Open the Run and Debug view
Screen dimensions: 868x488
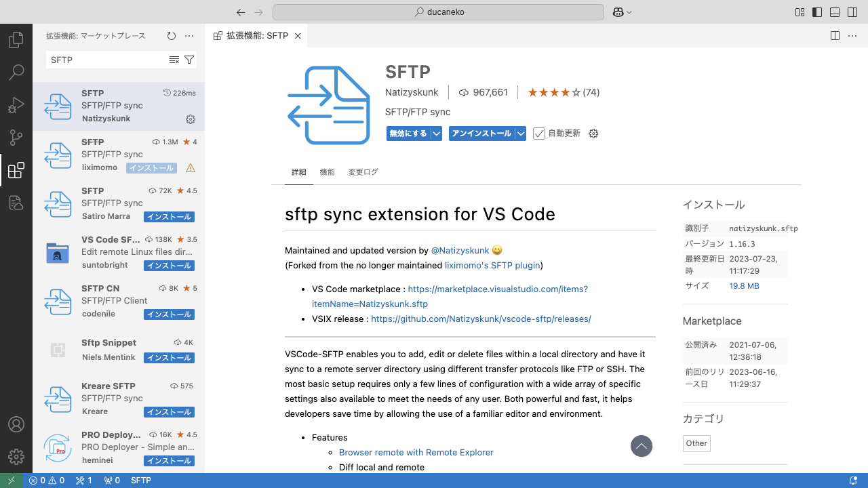point(16,105)
